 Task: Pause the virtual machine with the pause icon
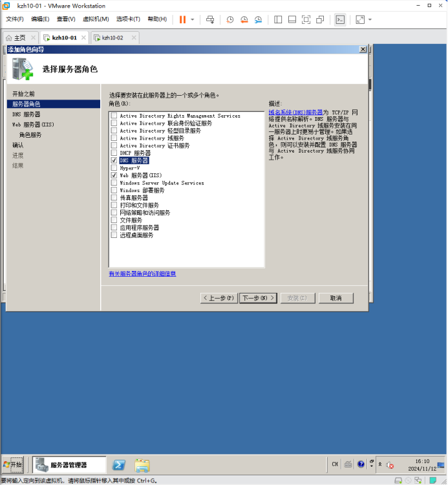(183, 19)
